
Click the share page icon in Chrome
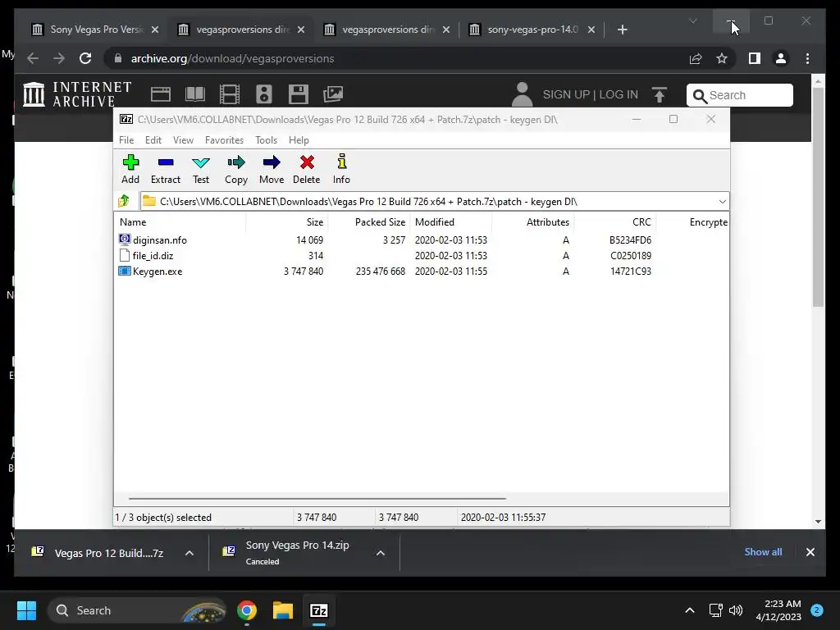pos(696,58)
